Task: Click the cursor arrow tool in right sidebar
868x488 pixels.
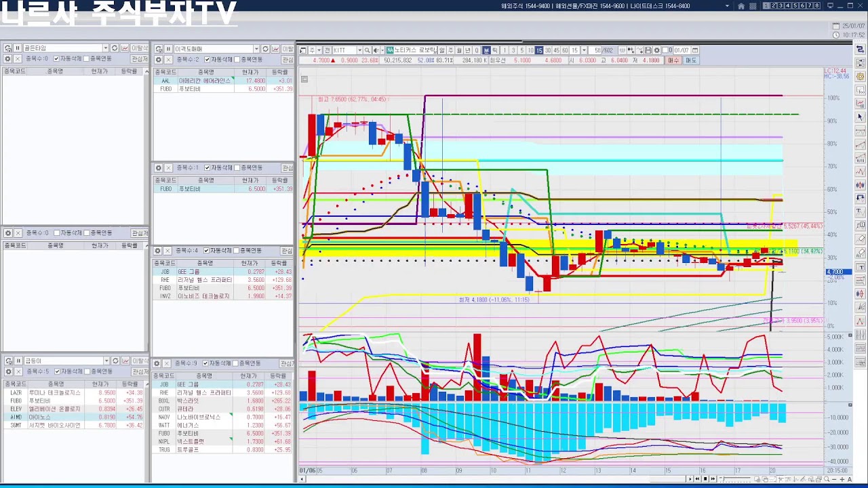Action: point(861,117)
